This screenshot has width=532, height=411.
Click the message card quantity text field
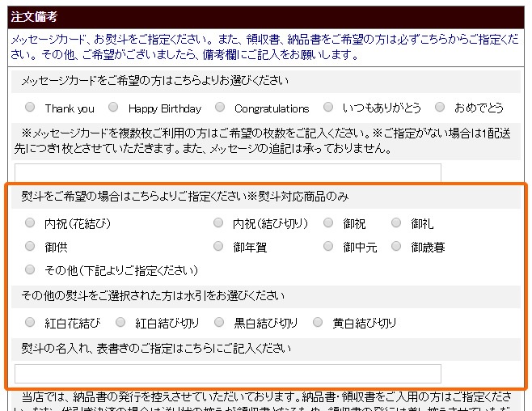228,172
